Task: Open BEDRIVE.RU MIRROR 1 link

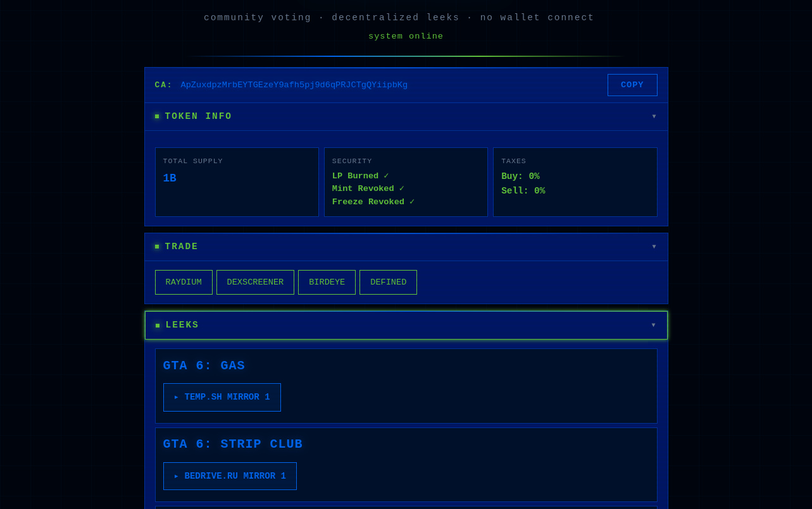Action: point(230,476)
